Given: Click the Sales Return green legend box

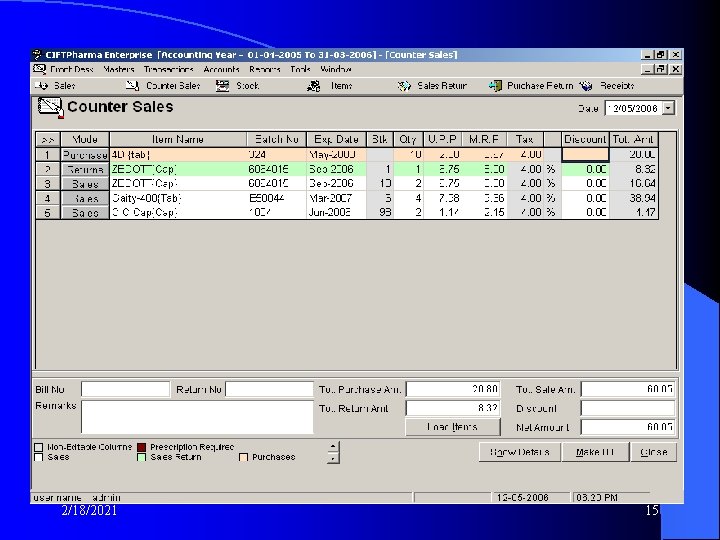Looking at the screenshot, I should click(142, 457).
